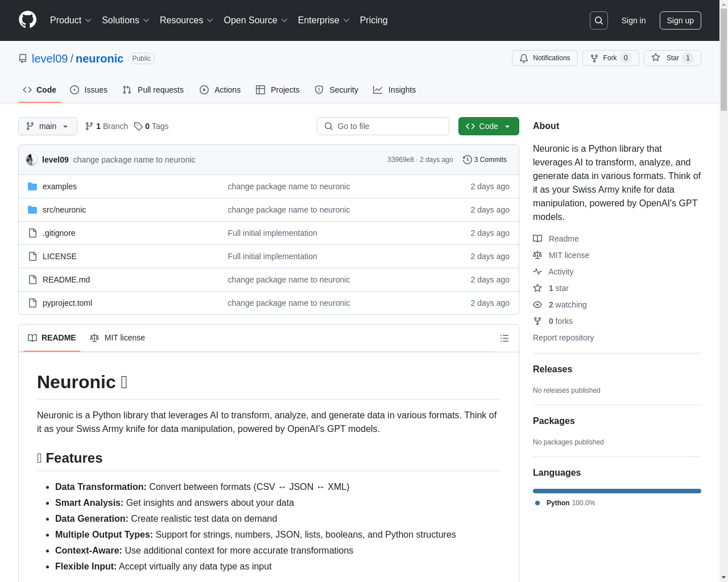The width and height of the screenshot is (728, 582).
Task: Star the neuronic repository
Action: click(x=672, y=58)
